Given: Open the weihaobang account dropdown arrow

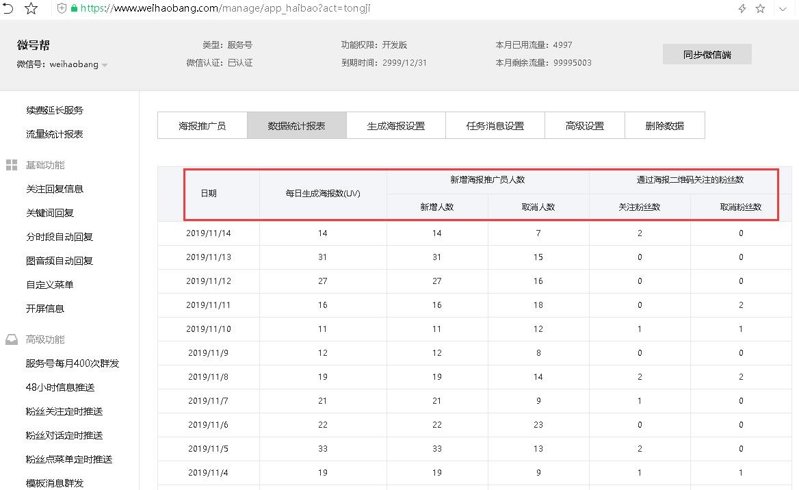Looking at the screenshot, I should (104, 65).
